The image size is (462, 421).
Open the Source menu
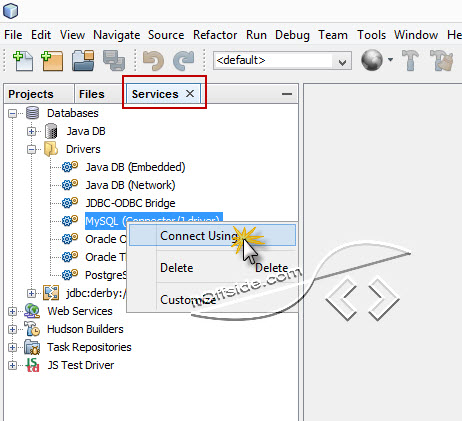[166, 35]
